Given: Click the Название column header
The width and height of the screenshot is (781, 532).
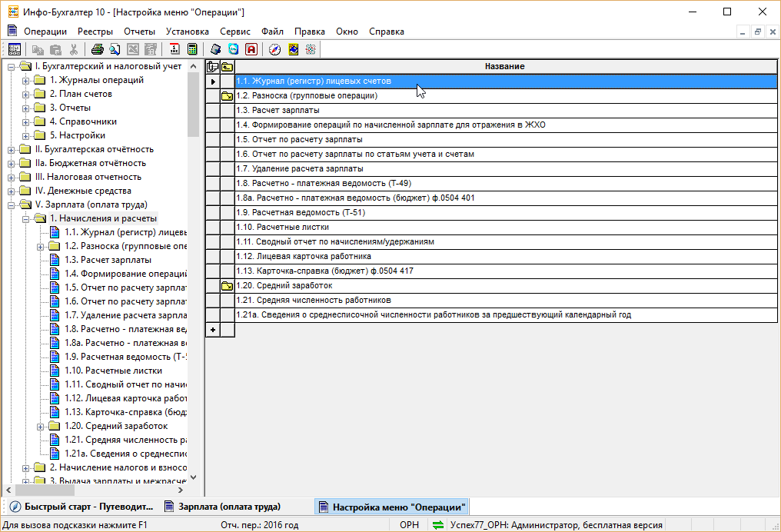Looking at the screenshot, I should tap(506, 67).
